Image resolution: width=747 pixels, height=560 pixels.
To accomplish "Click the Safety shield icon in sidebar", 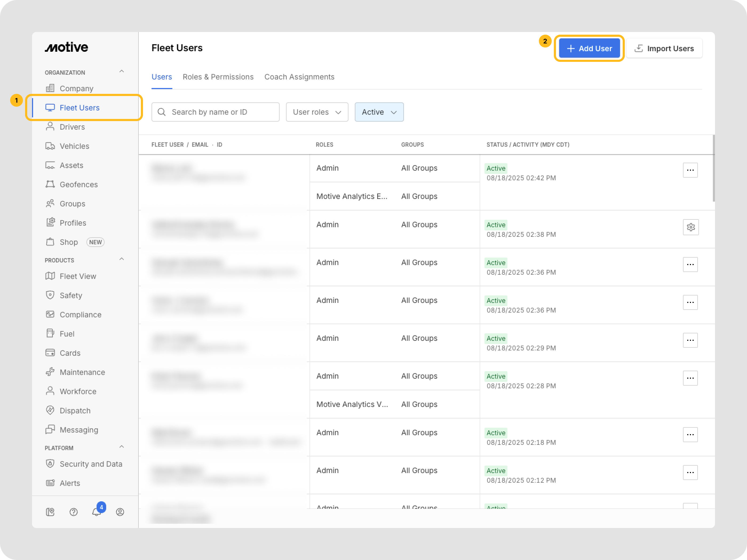I will [x=50, y=295].
